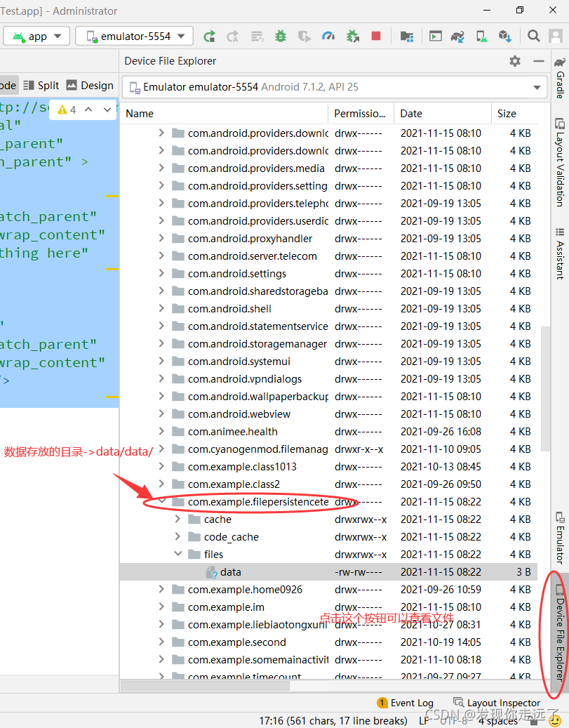Viewport: 569px width, 728px height.
Task: Open the Gradle side tool window
Action: click(560, 78)
